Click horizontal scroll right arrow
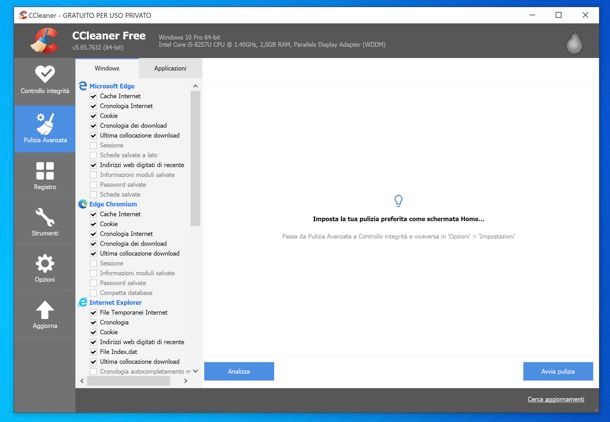Viewport: 610px width, 422px height. pos(186,381)
